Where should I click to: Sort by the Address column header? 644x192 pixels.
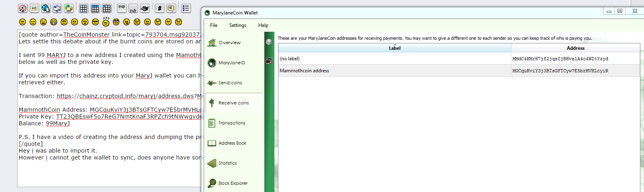coord(575,48)
